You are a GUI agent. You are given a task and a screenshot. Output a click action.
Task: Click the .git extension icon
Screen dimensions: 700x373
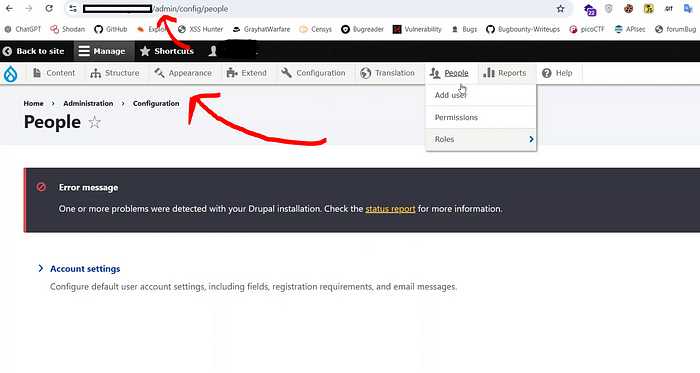[668, 8]
